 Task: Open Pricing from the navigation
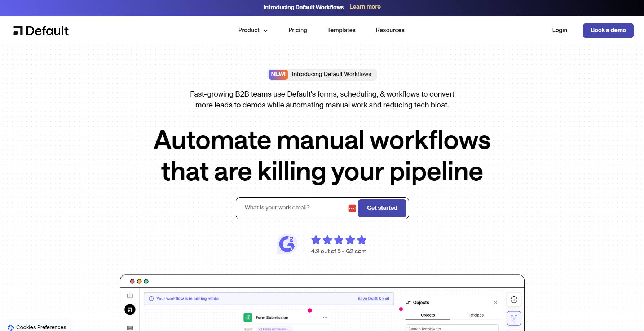click(x=297, y=30)
